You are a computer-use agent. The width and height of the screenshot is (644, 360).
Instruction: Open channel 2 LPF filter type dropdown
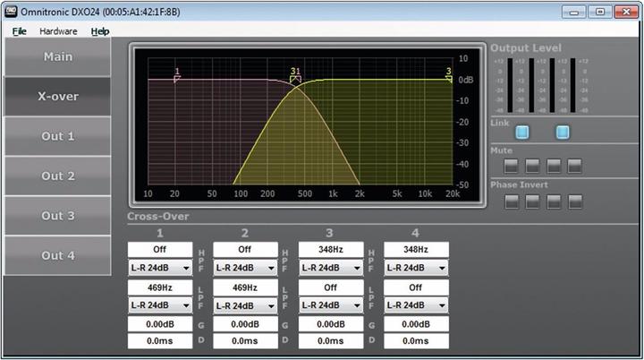(x=245, y=305)
